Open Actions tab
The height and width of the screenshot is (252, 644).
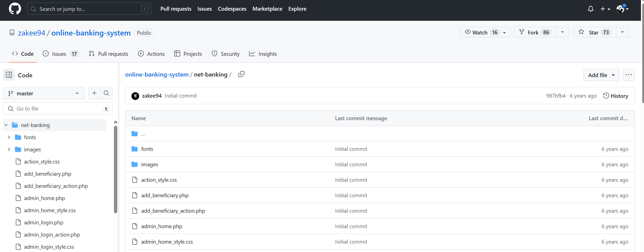click(x=151, y=54)
